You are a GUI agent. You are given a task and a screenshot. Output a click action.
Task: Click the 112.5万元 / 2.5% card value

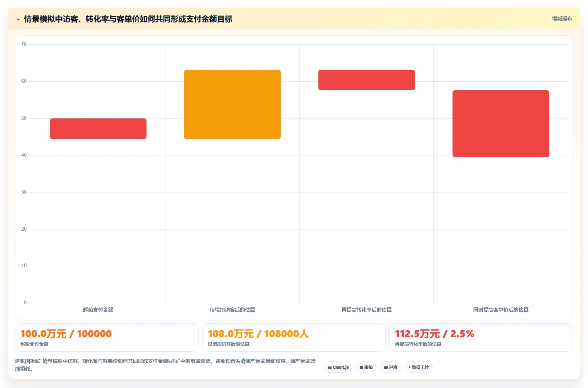tap(434, 334)
